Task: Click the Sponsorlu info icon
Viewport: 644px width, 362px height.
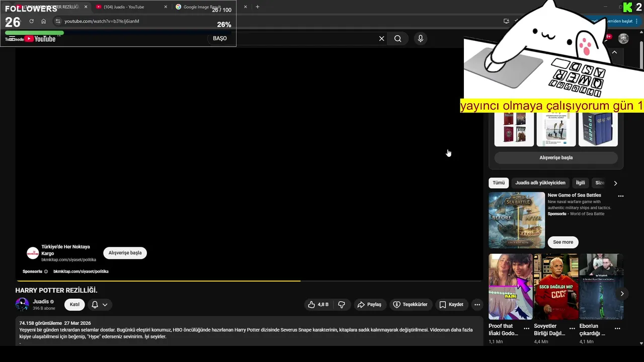Action: tap(46, 271)
